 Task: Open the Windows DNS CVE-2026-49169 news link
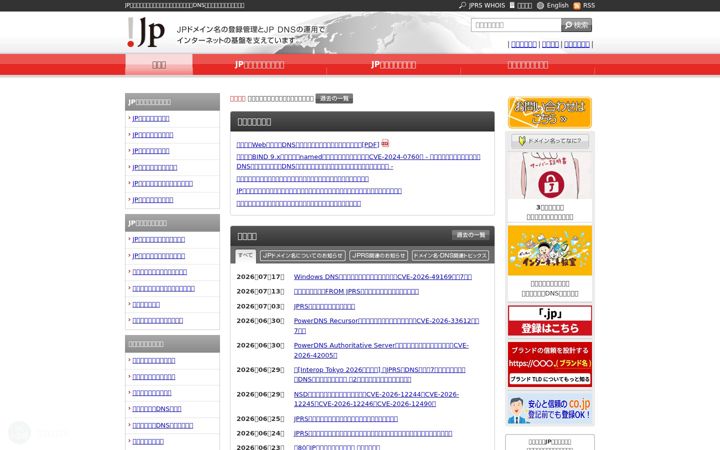tap(382, 276)
